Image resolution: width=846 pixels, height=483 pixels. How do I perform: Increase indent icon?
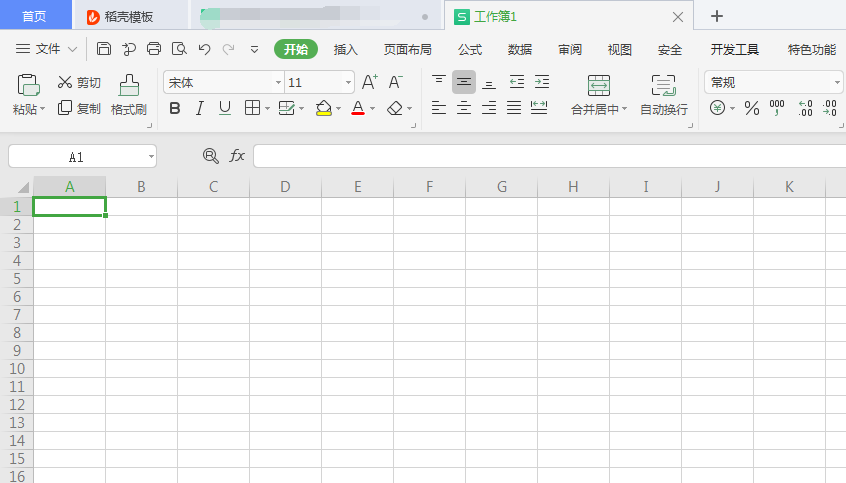click(542, 82)
